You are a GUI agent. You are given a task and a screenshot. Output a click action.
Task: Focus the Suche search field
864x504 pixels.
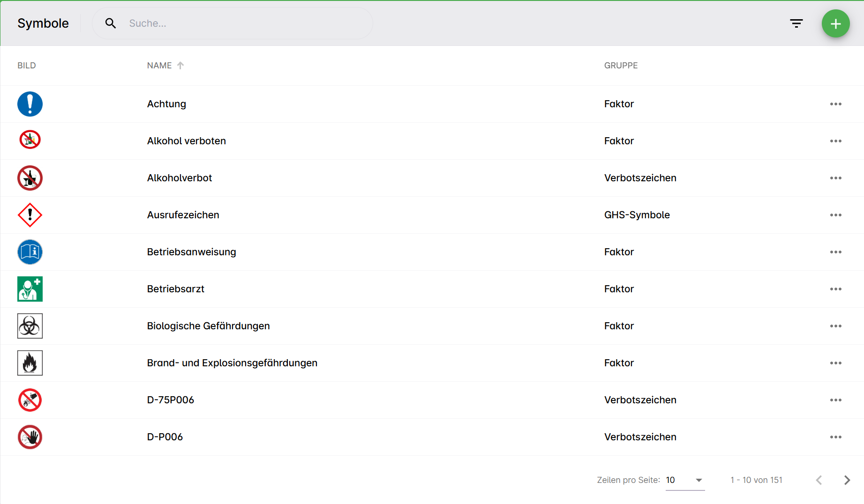pyautogui.click(x=244, y=23)
